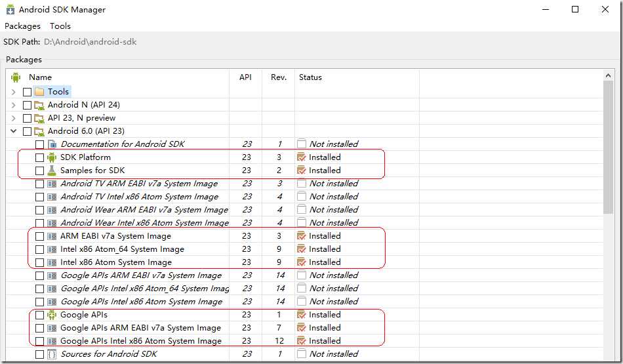This screenshot has width=623, height=364.
Task: Click Sources for Android SDK status icon
Action: pos(302,354)
